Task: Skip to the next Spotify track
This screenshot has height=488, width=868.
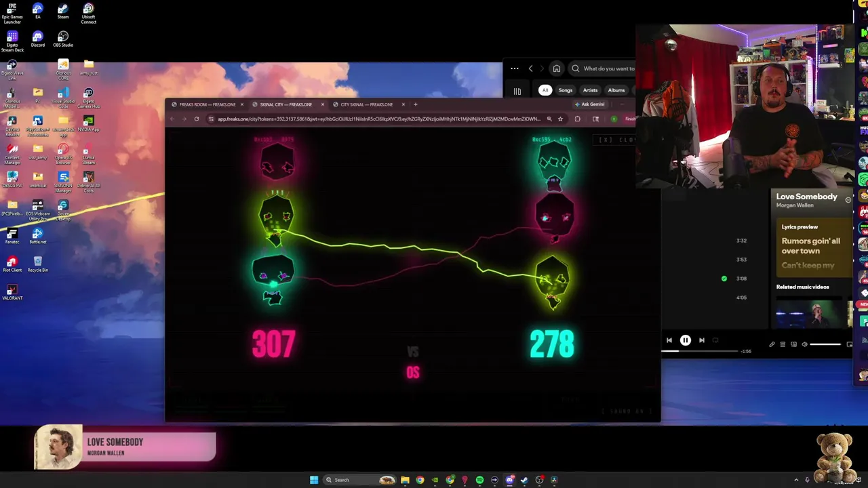Action: pyautogui.click(x=702, y=340)
